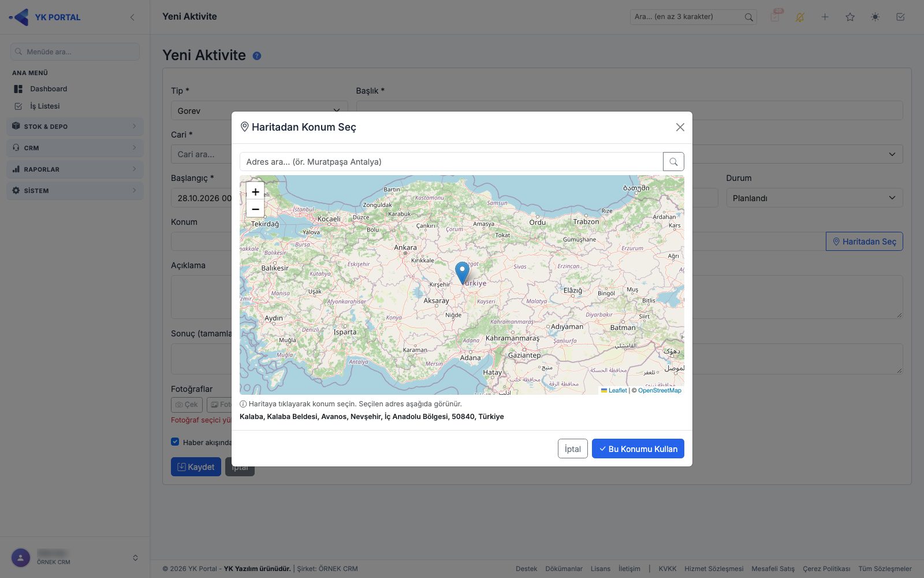The image size is (924, 578).
Task: Click the muted bell icon
Action: 800,17
